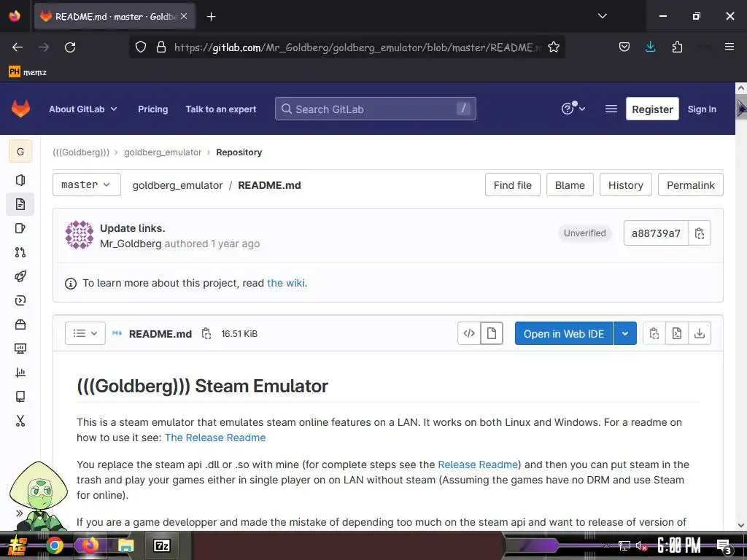View file History
This screenshot has height=560, width=747.
point(625,184)
